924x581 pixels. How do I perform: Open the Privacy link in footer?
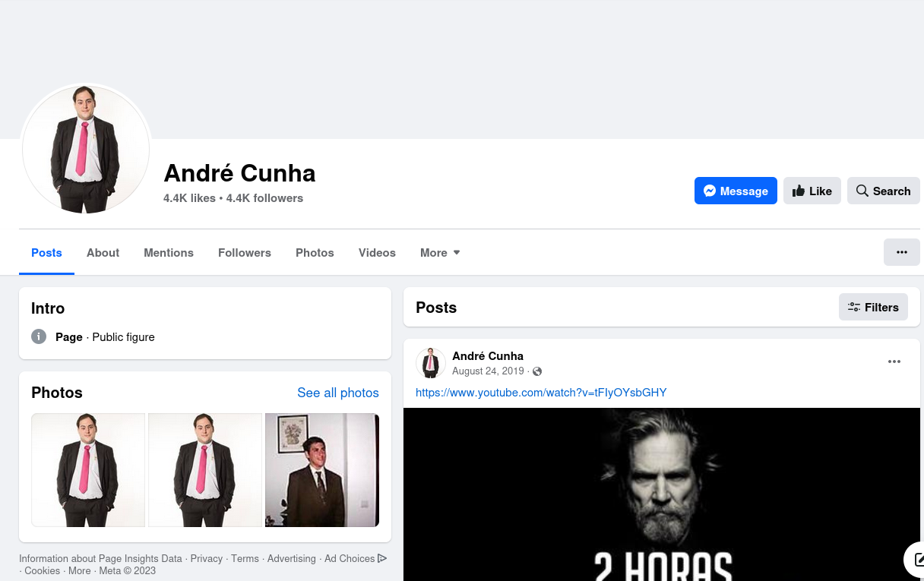coord(206,558)
